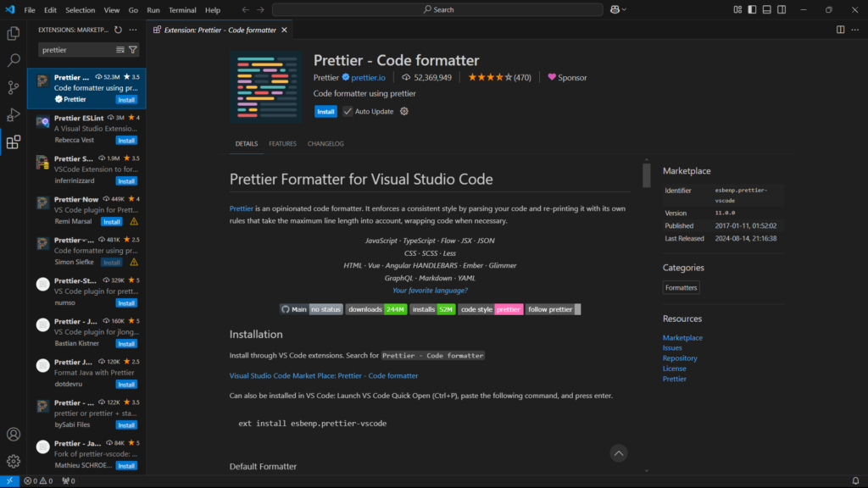Open the Issues resource link

[672, 348]
